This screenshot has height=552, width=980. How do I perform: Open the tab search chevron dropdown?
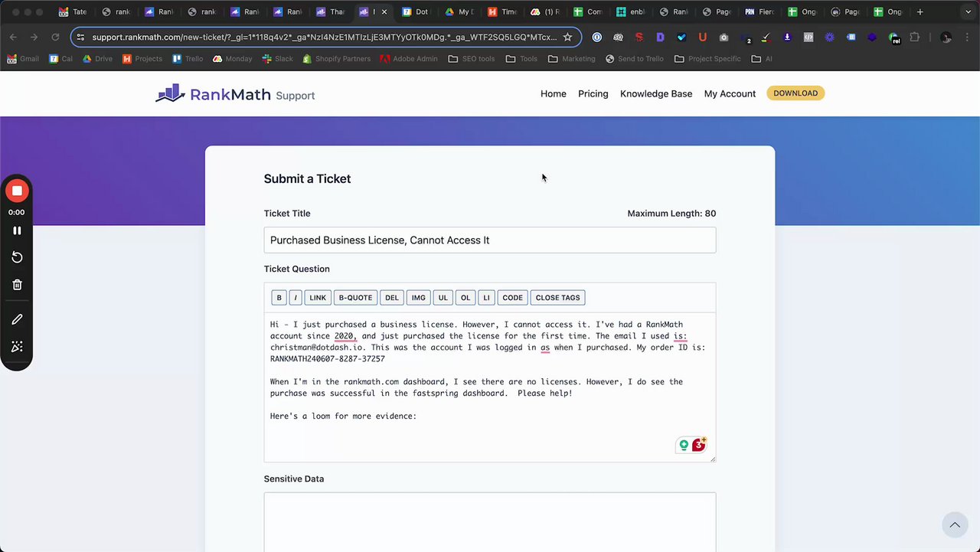click(968, 11)
